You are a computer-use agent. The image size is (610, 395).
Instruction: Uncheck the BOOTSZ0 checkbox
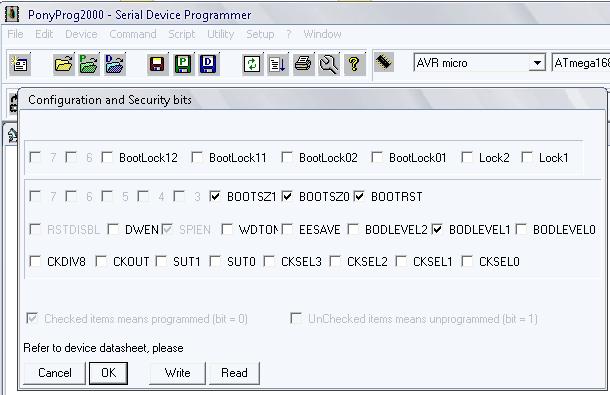pos(287,196)
